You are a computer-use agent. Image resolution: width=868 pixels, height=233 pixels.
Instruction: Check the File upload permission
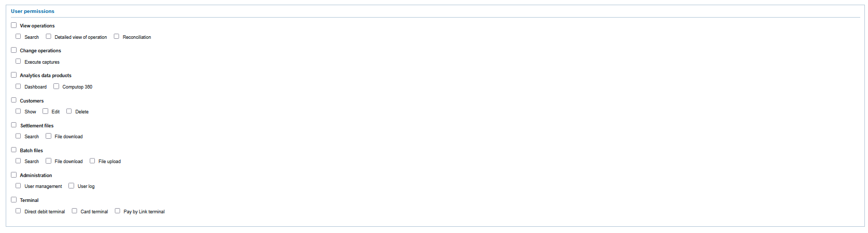point(92,161)
